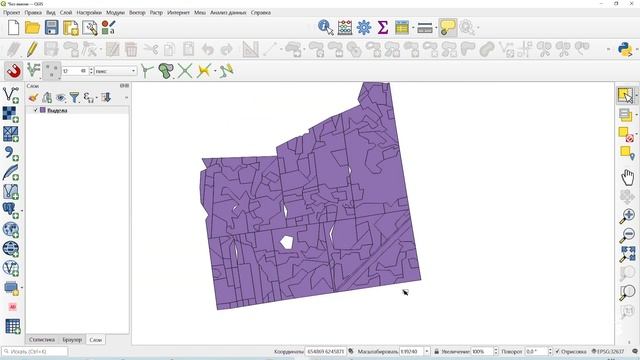
Task: Open layer styling panel brush icon
Action: (33, 97)
